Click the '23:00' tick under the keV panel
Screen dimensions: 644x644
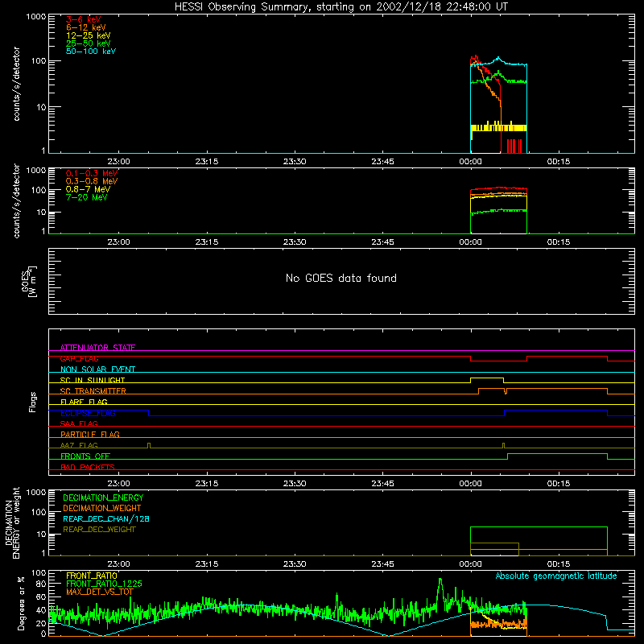pos(118,162)
